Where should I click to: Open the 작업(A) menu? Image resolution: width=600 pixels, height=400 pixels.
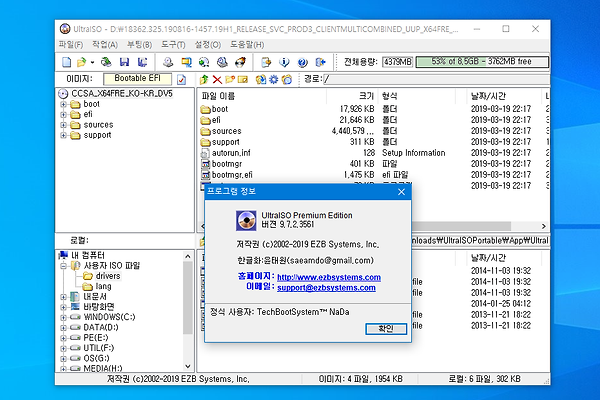(x=104, y=45)
